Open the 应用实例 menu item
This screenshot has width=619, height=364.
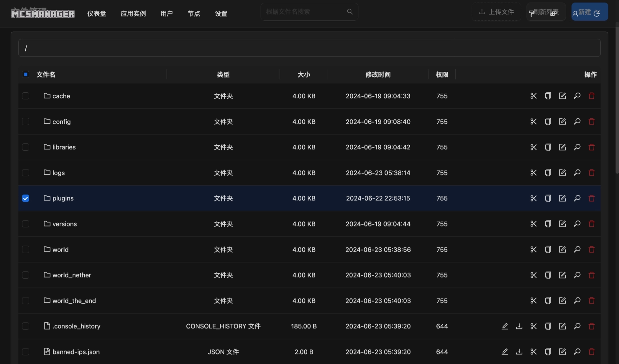pos(133,14)
